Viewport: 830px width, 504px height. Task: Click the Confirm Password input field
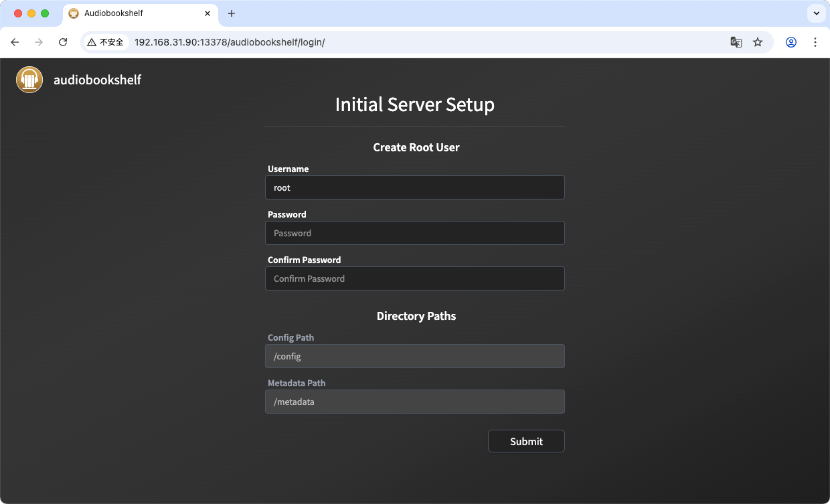click(414, 278)
